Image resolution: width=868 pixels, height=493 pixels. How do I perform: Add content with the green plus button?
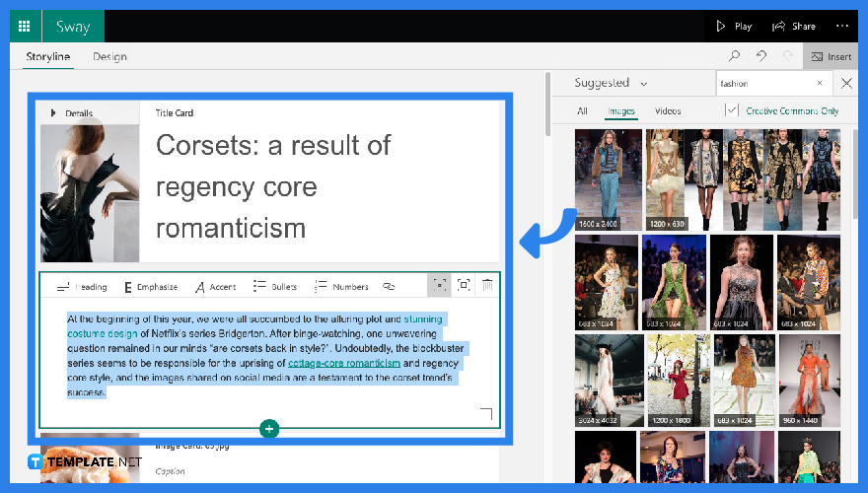[269, 429]
